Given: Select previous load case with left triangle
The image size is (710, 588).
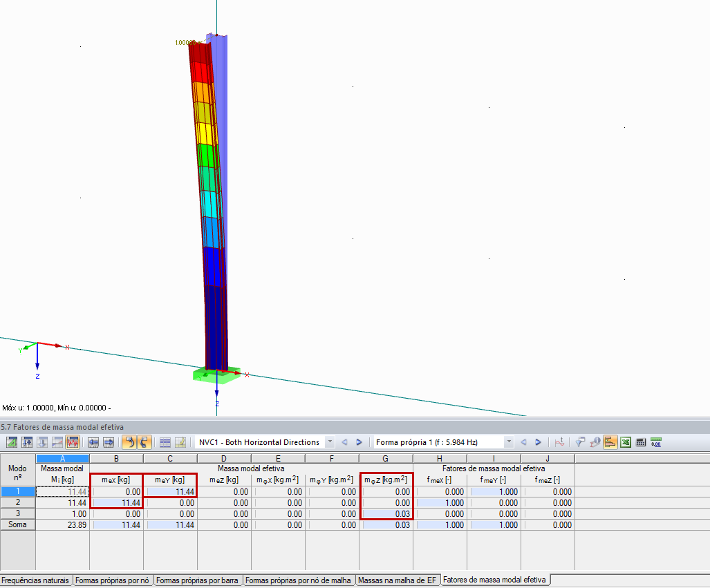Looking at the screenshot, I should [344, 442].
